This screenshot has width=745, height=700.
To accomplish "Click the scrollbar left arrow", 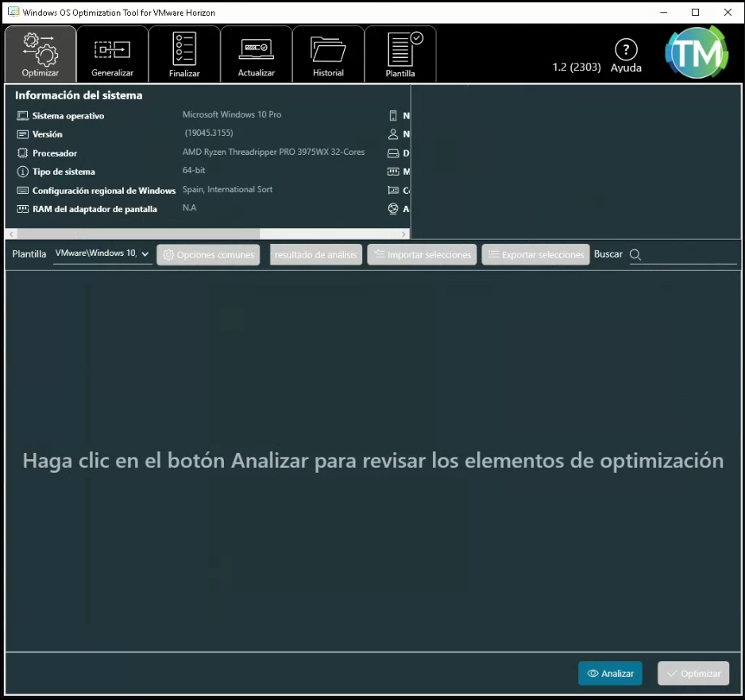I will pos(10,234).
